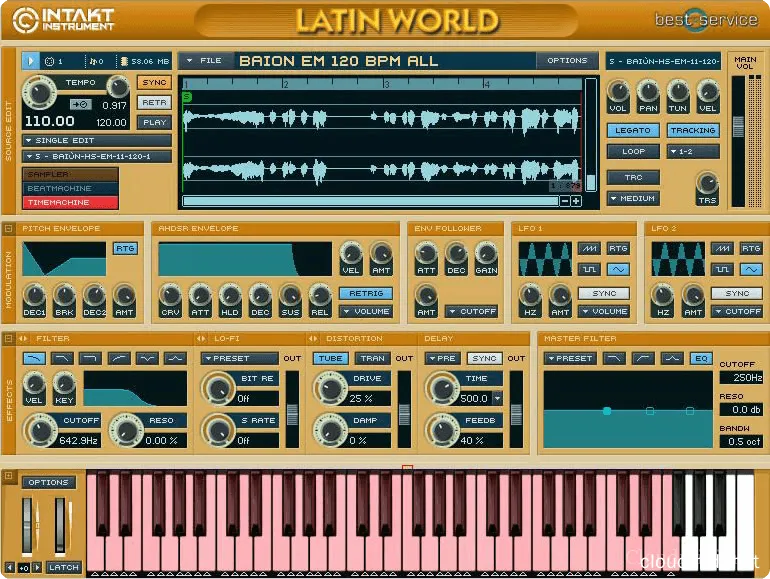Click the OPTIONS button above the waveform
Image resolution: width=770 pixels, height=579 pixels.
point(567,61)
